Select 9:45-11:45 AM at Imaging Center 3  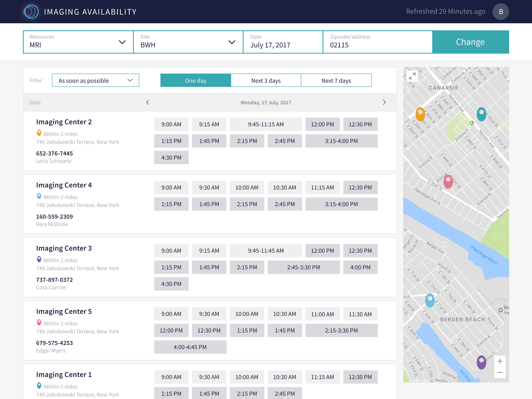tap(266, 251)
